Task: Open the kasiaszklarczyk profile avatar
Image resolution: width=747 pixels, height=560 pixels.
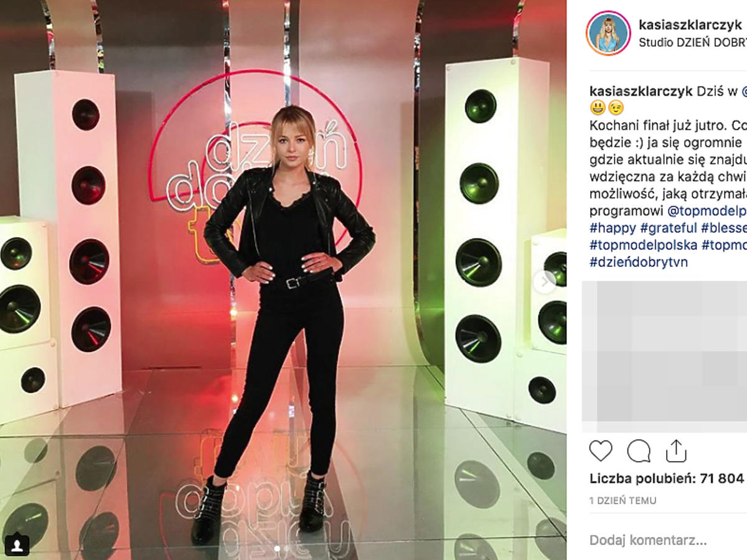Action: (608, 33)
